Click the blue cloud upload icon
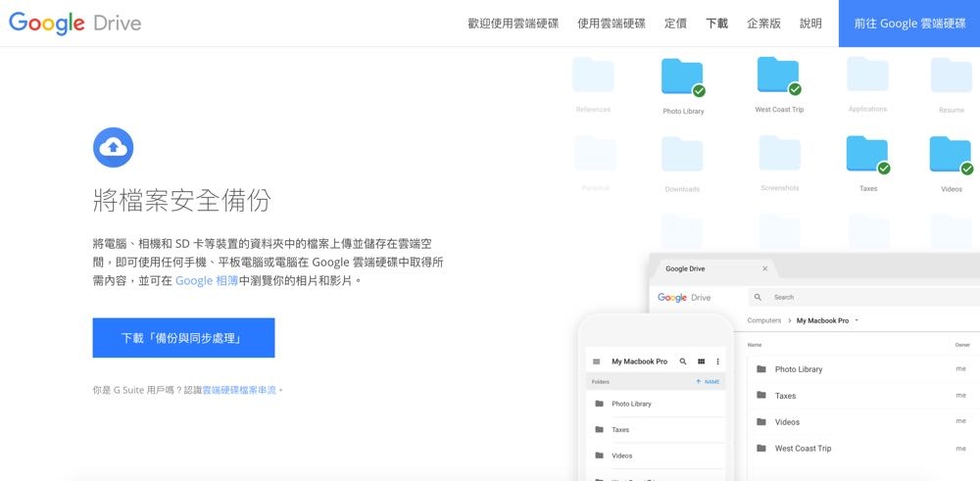Viewport: 980px width, 481px height. pos(113,147)
